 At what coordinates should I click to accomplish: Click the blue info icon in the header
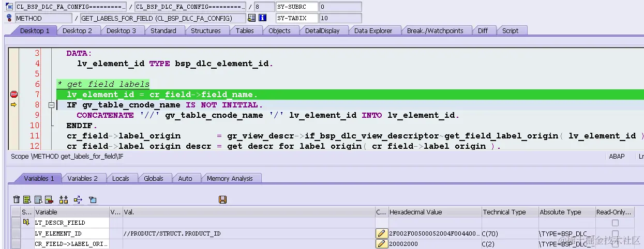262,18
